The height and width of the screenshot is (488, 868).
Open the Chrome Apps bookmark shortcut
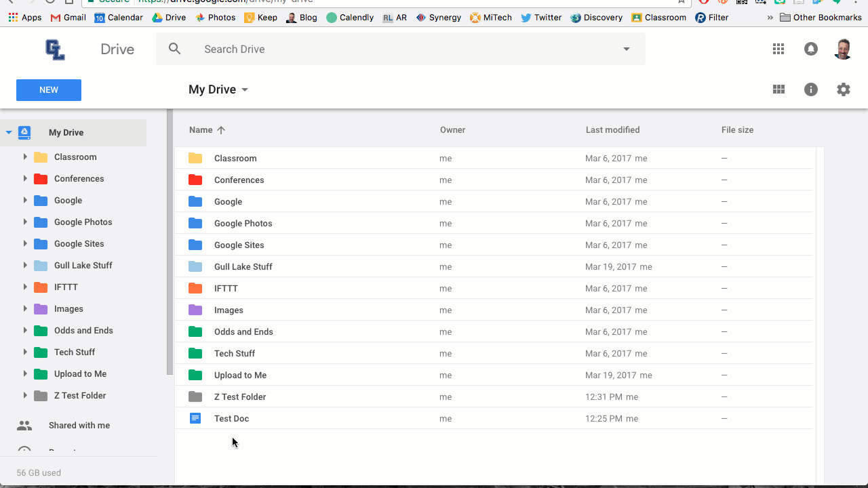tap(25, 18)
